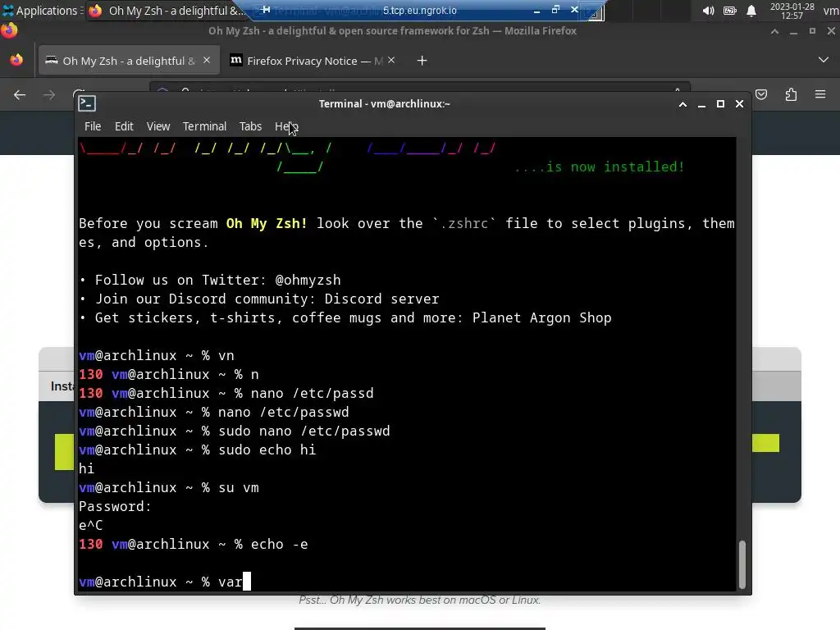Open the Firefox hamburger menu
Screen dimensions: 840x630
pyautogui.click(x=820, y=95)
